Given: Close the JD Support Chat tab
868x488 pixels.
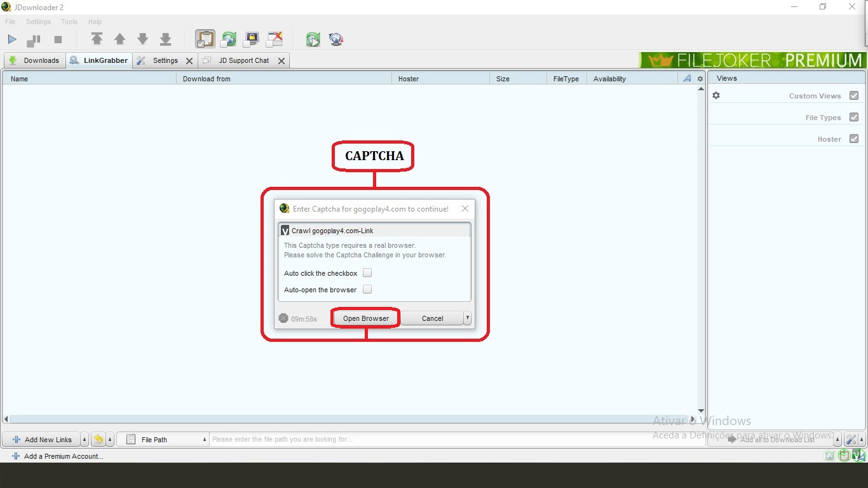Looking at the screenshot, I should coord(281,61).
